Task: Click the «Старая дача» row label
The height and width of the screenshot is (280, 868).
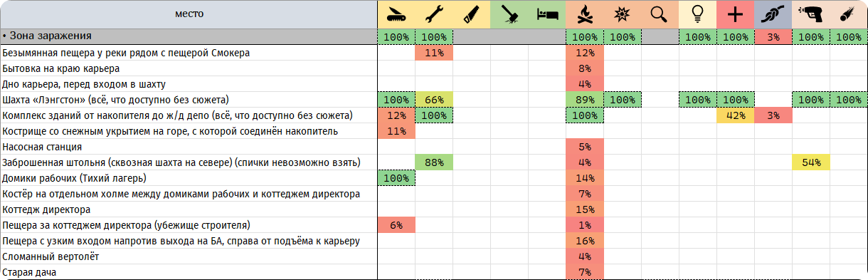Action: (x=30, y=272)
